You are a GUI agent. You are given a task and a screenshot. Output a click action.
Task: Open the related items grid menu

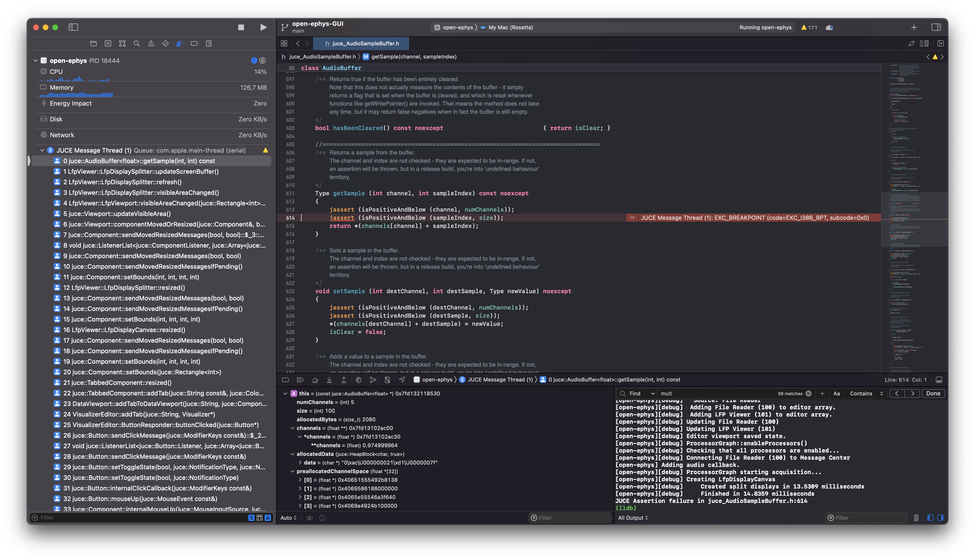[284, 43]
